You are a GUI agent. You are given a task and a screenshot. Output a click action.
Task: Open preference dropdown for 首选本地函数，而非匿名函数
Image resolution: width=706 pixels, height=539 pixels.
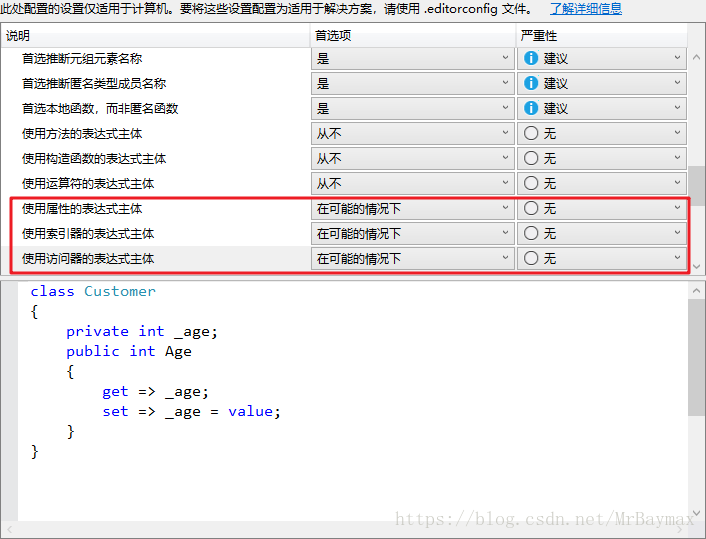412,109
